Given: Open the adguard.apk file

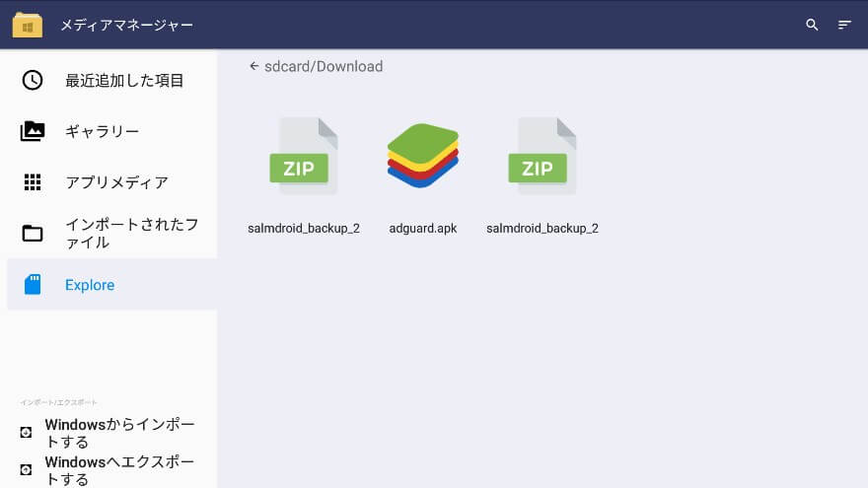Looking at the screenshot, I should pyautogui.click(x=423, y=158).
